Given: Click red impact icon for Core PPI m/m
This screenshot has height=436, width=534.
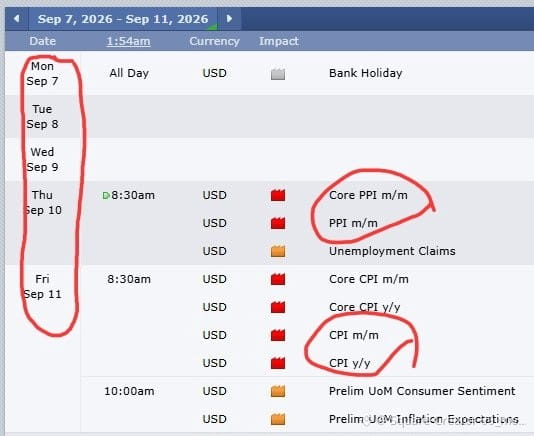Looking at the screenshot, I should (278, 195).
